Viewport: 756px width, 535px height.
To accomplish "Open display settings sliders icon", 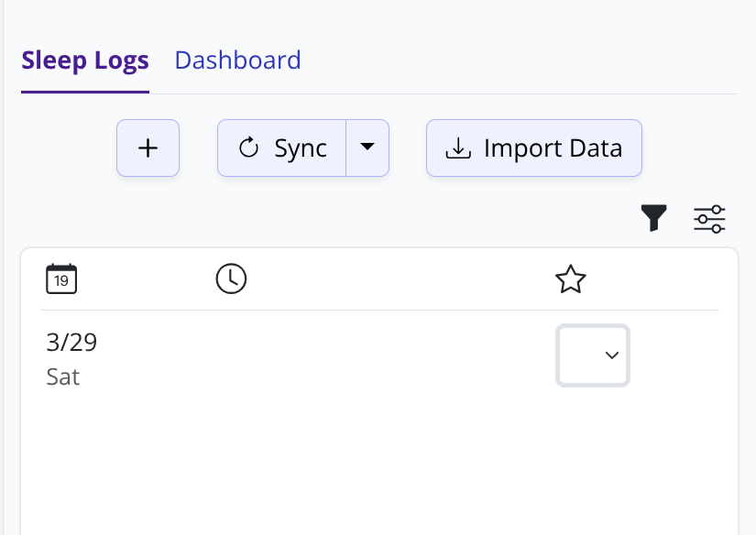I will click(x=709, y=219).
